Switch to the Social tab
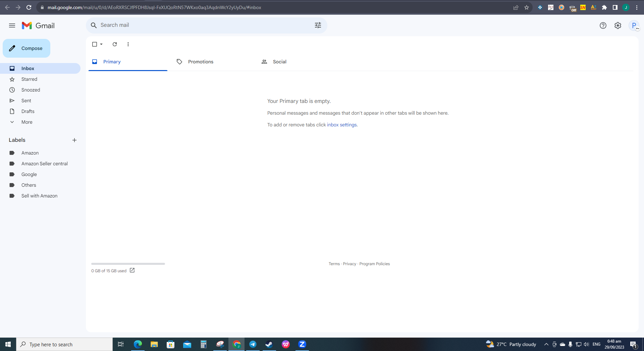 pyautogui.click(x=298, y=62)
